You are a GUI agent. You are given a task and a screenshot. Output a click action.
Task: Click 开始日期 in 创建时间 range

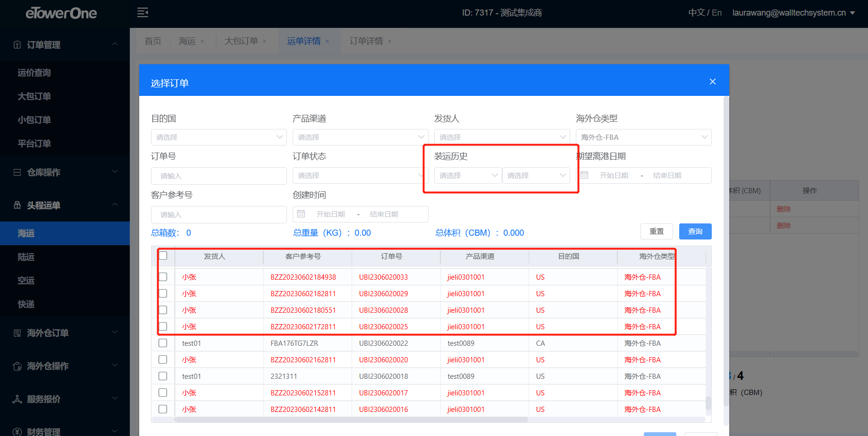point(330,214)
